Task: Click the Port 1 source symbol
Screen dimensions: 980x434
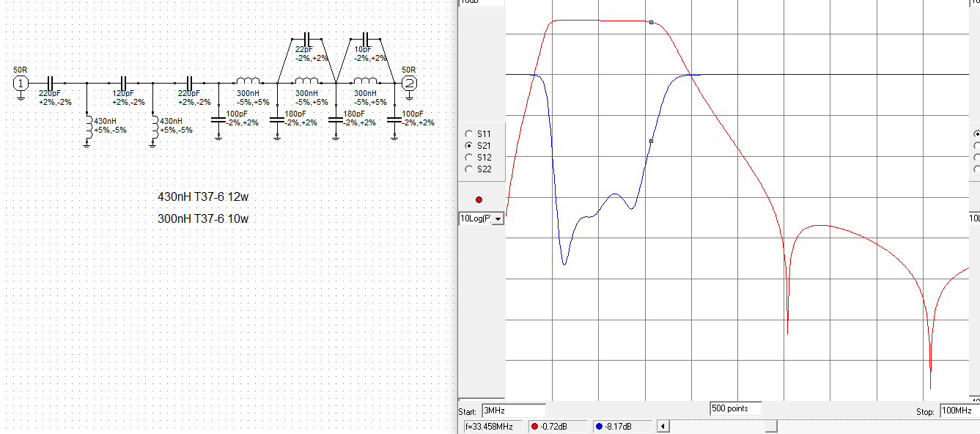Action: (x=21, y=83)
